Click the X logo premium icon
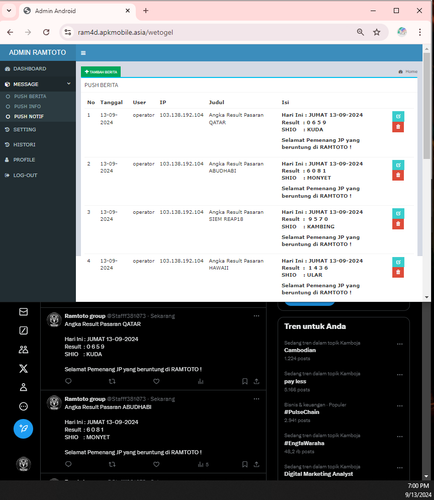The image size is (434, 500). click(23, 368)
